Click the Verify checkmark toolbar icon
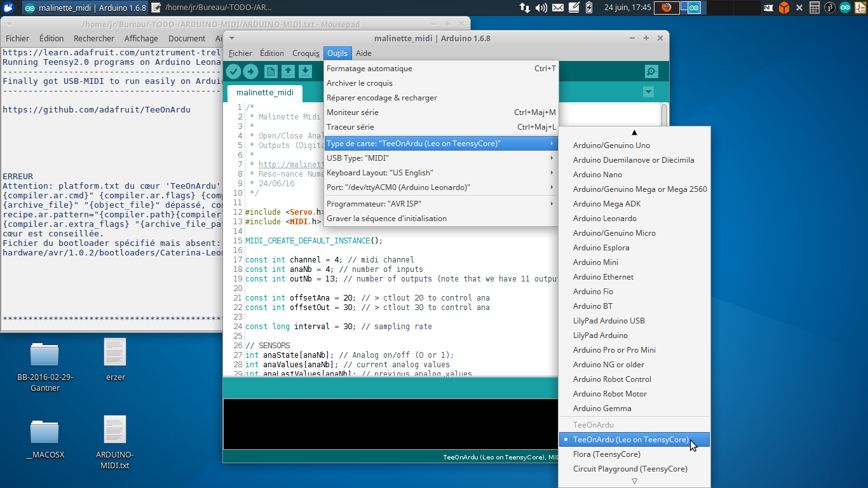Viewport: 868px width, 488px height. [x=233, y=72]
